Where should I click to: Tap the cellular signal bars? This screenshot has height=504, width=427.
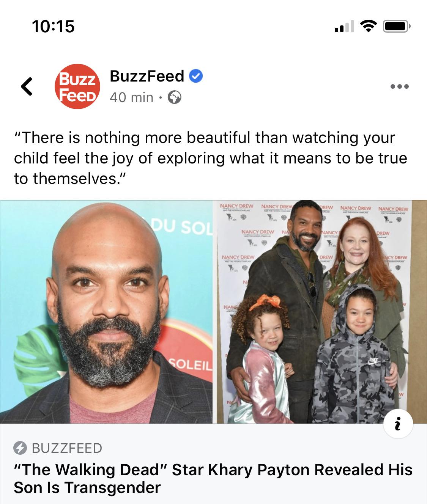[344, 27]
